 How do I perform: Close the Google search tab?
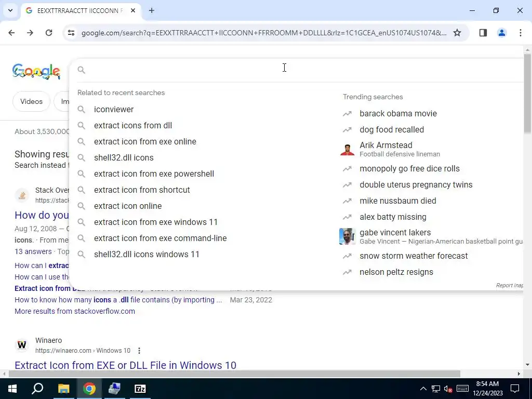[133, 10]
